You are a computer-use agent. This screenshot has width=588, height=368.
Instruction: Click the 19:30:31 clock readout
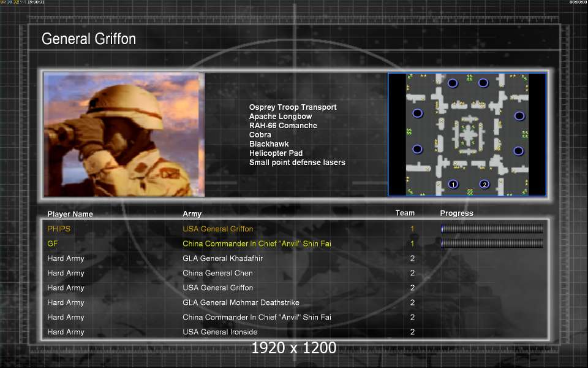tap(36, 2)
